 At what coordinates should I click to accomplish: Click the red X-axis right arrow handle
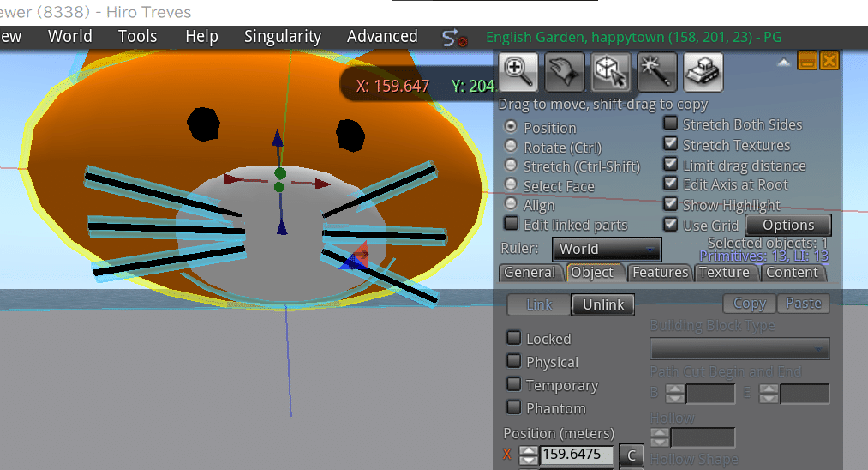(x=321, y=184)
